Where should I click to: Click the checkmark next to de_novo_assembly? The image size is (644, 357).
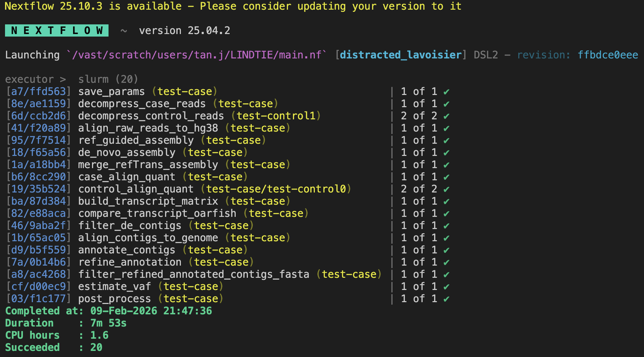[446, 152]
